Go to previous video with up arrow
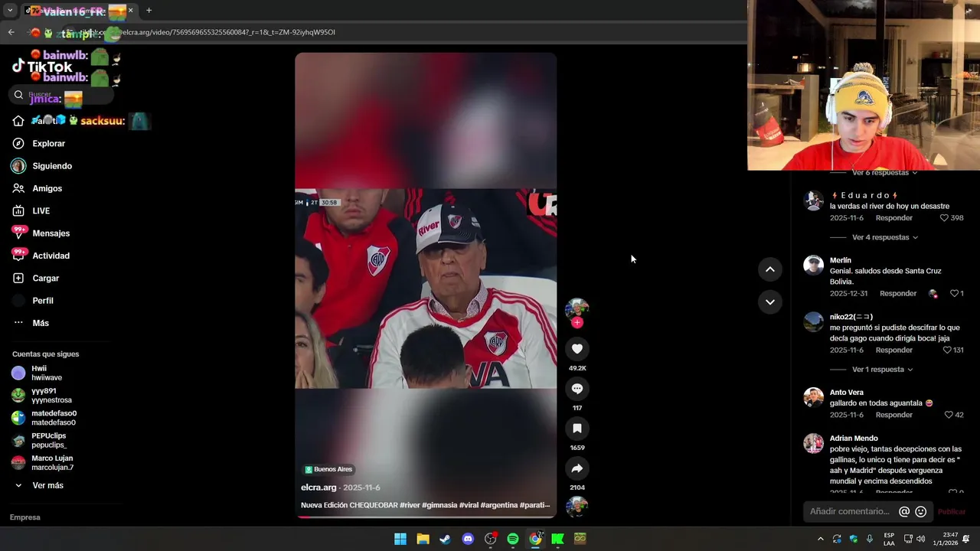Viewport: 980px width, 551px height. coord(770,269)
